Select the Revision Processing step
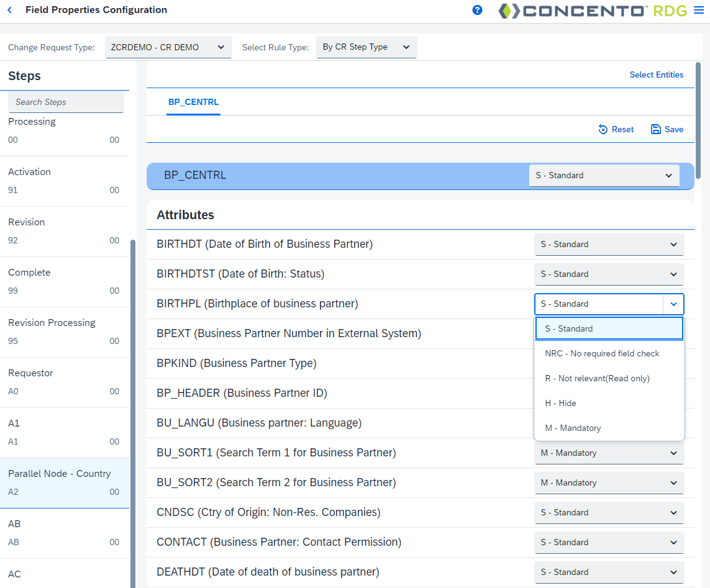The image size is (710, 588). [x=65, y=332]
